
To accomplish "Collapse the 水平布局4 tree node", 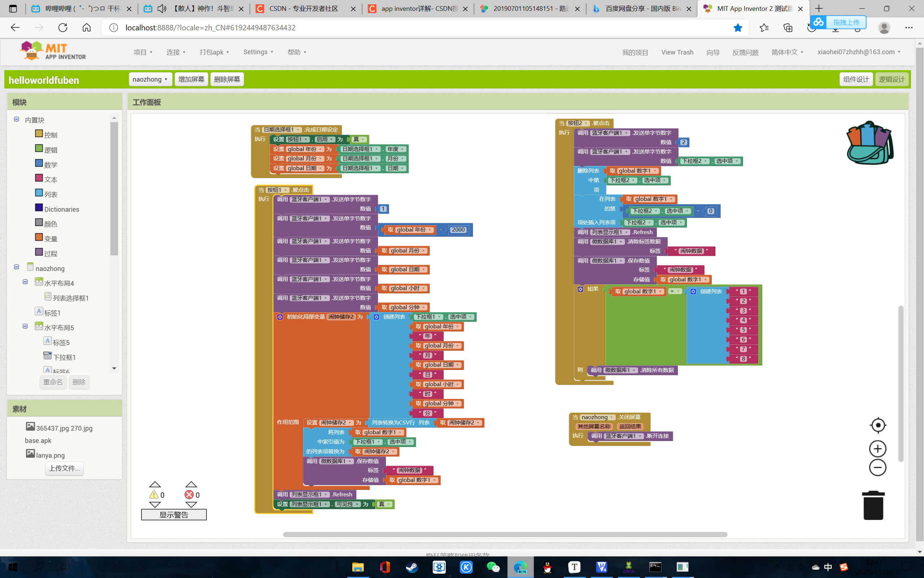I will point(25,282).
